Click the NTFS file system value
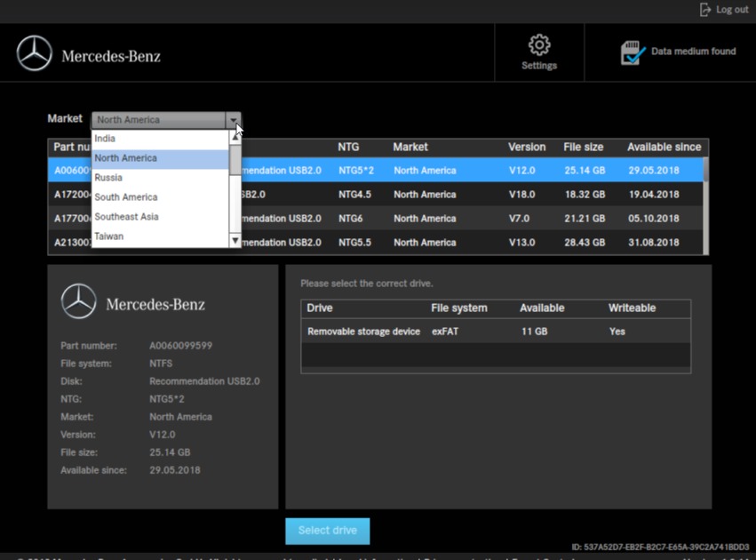 pyautogui.click(x=161, y=364)
